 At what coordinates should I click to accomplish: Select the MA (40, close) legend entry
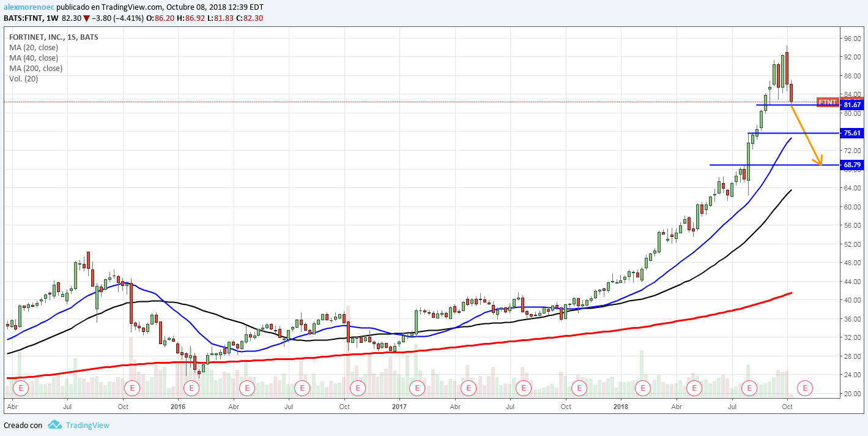[x=34, y=58]
